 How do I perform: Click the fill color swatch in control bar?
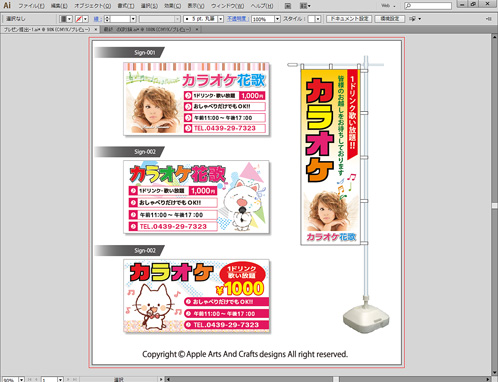click(63, 19)
